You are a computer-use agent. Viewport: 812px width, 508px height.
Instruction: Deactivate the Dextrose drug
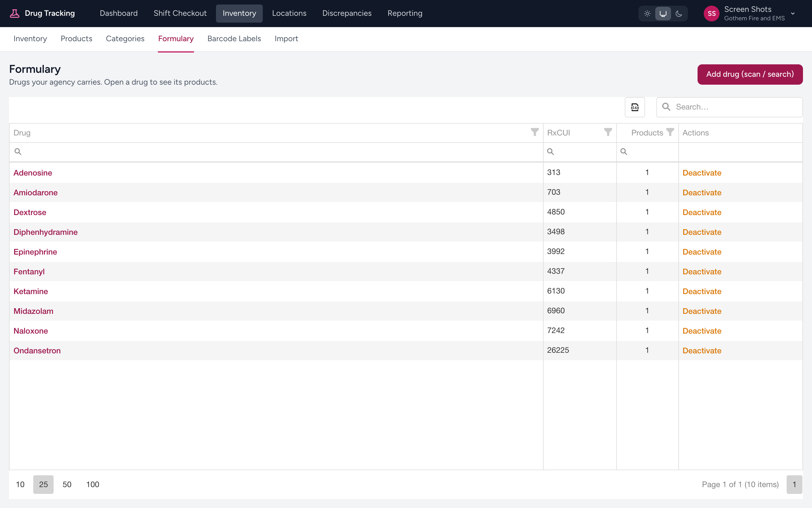pyautogui.click(x=702, y=212)
